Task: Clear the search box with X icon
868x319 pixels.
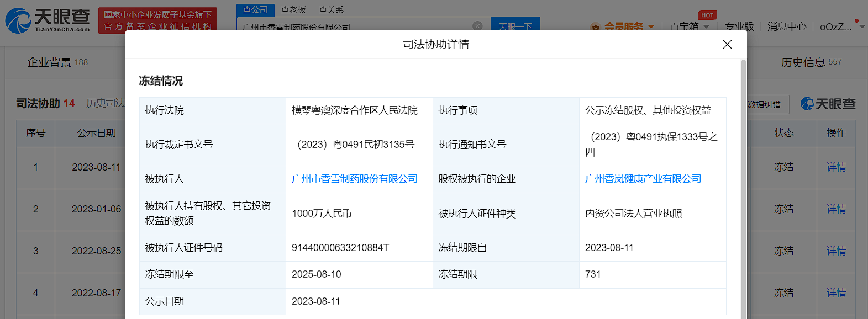Action: click(x=477, y=26)
